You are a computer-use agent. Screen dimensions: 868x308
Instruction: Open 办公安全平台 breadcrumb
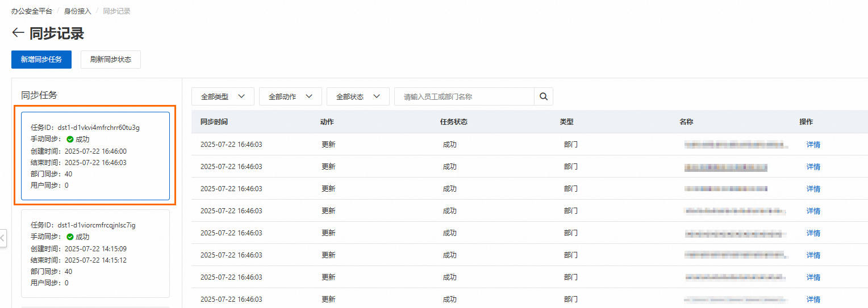pos(32,11)
